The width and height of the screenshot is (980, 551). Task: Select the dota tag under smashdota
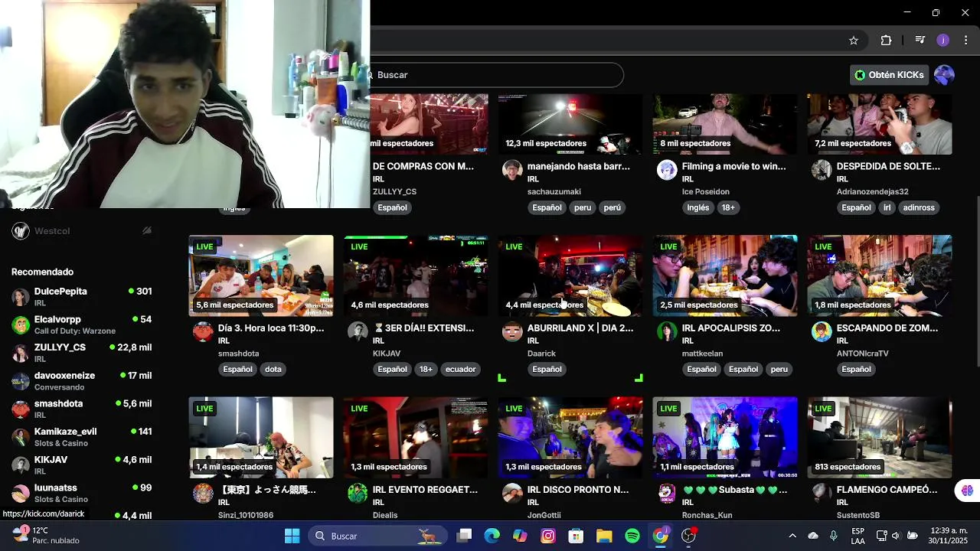pyautogui.click(x=273, y=369)
